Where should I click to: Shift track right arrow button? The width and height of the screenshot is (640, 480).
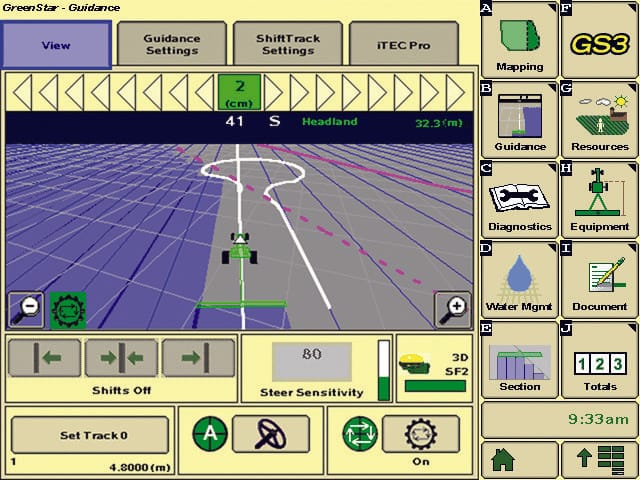coord(198,358)
